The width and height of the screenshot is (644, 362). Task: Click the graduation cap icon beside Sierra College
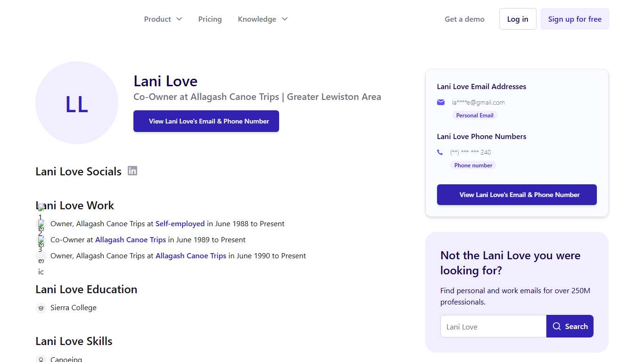pos(41,308)
